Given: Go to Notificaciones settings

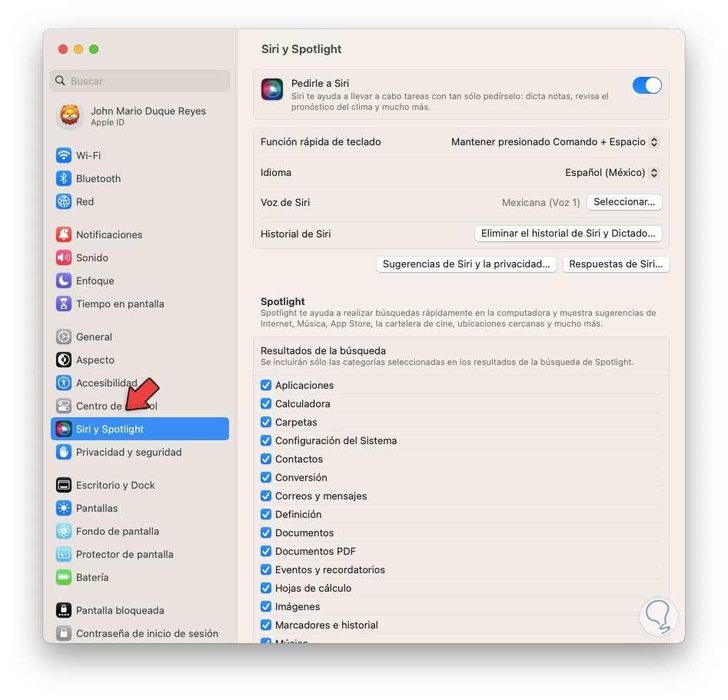Looking at the screenshot, I should click(x=140, y=234).
